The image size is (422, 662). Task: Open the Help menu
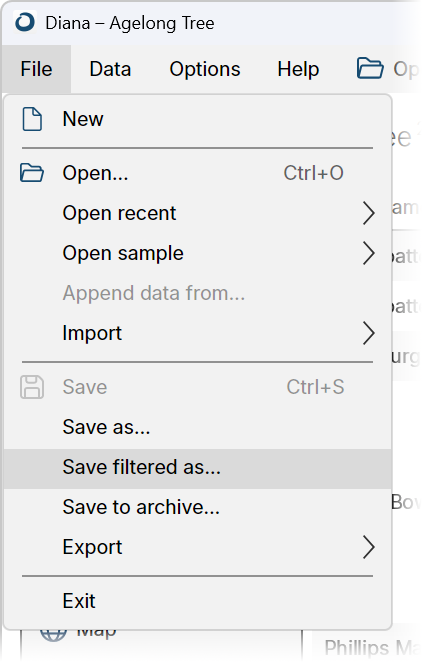pos(298,69)
